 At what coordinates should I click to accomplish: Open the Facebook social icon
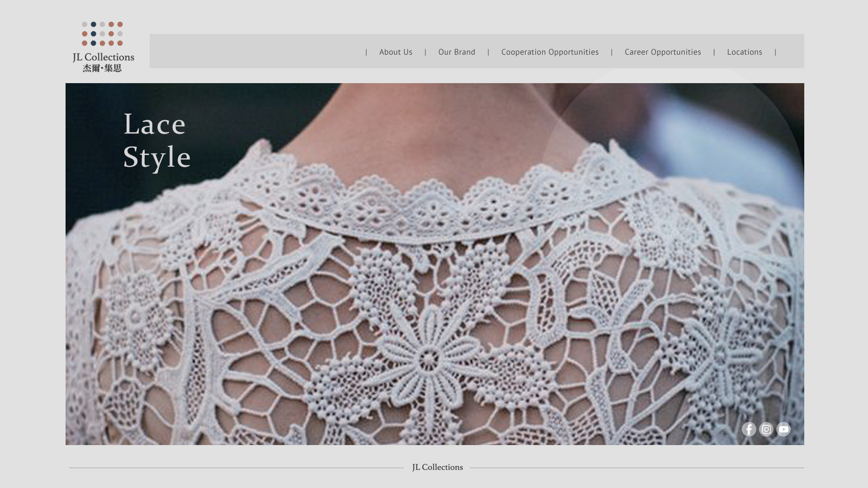749,429
